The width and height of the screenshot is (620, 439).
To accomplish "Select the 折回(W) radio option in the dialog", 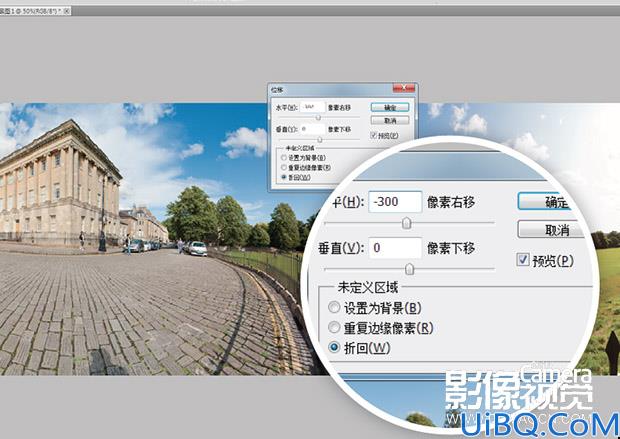I will click(284, 178).
